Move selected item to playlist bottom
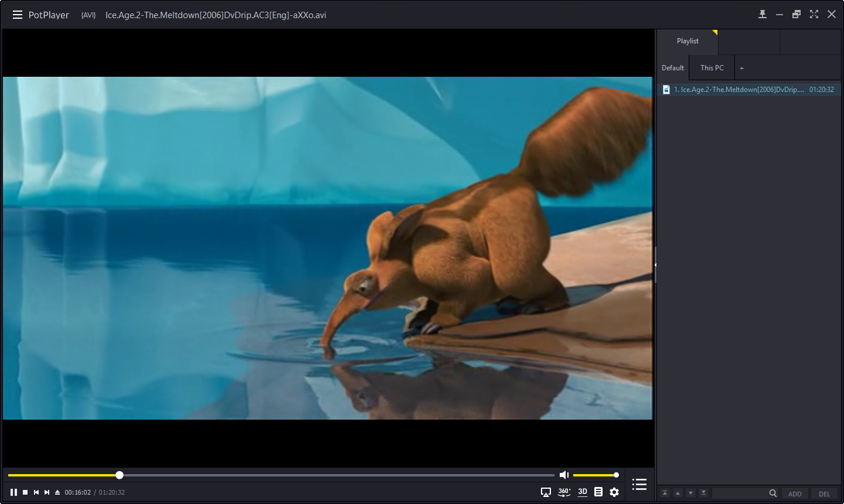 [x=703, y=493]
